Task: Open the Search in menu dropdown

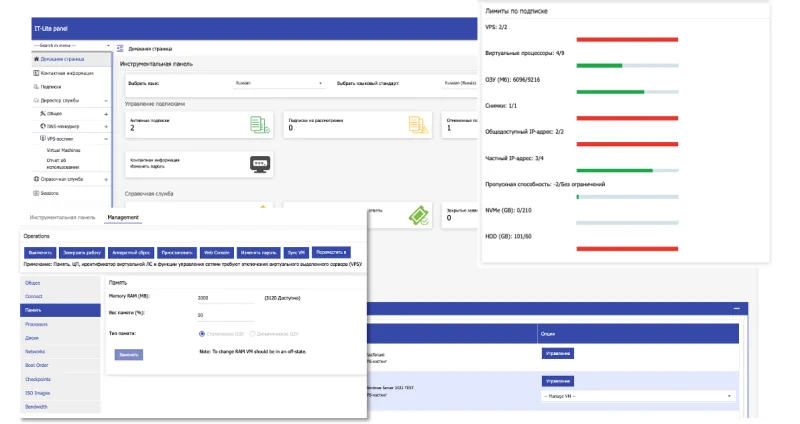Action: (71, 45)
